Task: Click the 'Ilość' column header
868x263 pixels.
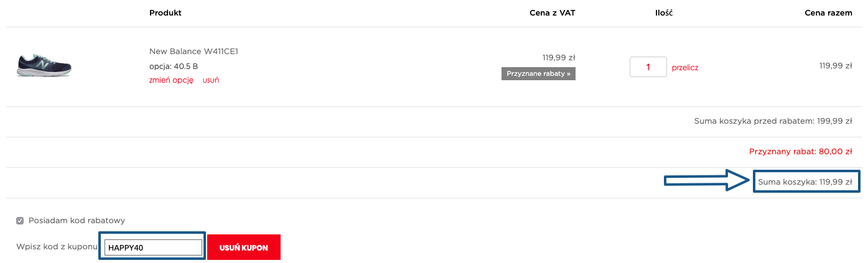Action: click(x=665, y=12)
